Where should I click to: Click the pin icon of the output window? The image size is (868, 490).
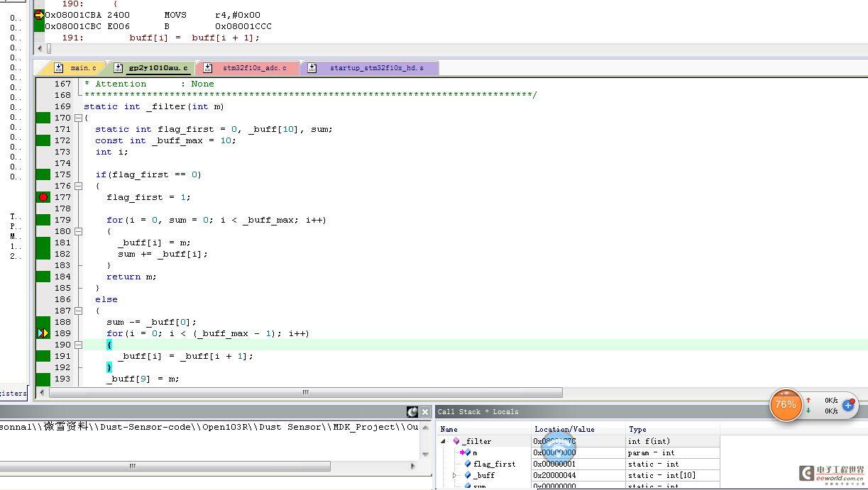pyautogui.click(x=412, y=412)
